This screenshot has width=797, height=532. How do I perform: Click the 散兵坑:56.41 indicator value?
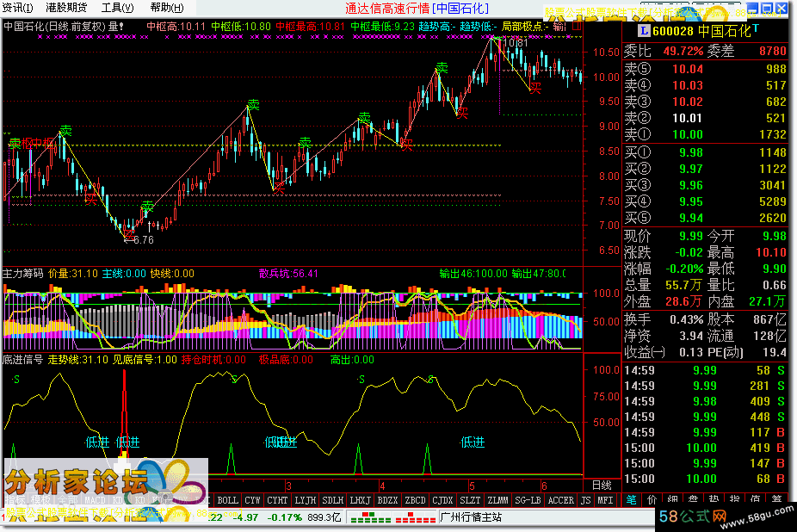pos(288,274)
